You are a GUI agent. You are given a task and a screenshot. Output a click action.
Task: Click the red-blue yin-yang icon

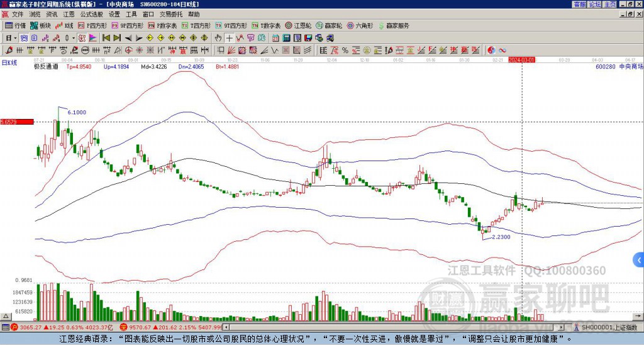[x=491, y=50]
